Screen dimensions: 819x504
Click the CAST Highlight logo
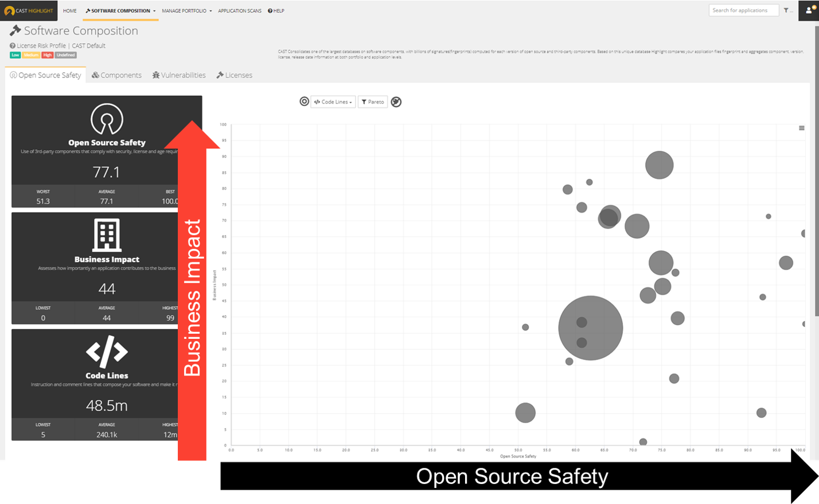(29, 10)
